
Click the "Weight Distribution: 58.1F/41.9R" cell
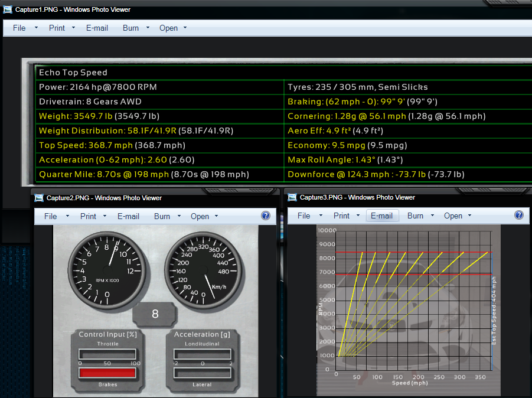[x=159, y=131]
